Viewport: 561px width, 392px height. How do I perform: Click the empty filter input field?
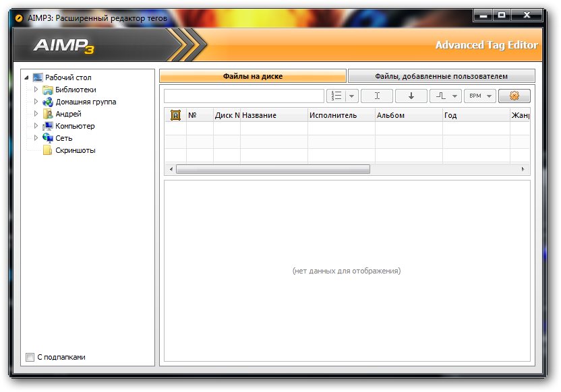(x=243, y=96)
